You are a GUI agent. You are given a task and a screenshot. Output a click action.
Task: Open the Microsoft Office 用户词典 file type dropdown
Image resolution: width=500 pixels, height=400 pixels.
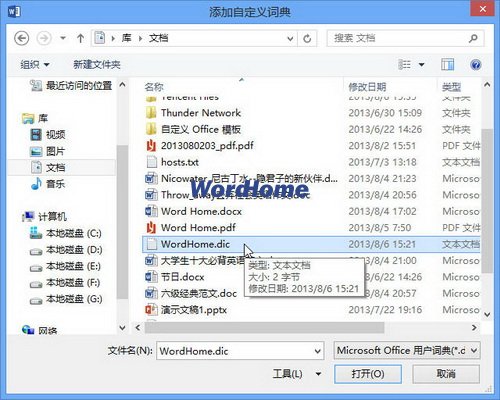[x=407, y=350]
